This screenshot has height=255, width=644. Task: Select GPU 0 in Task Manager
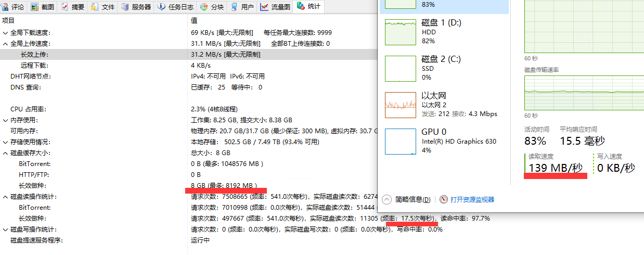click(445, 141)
